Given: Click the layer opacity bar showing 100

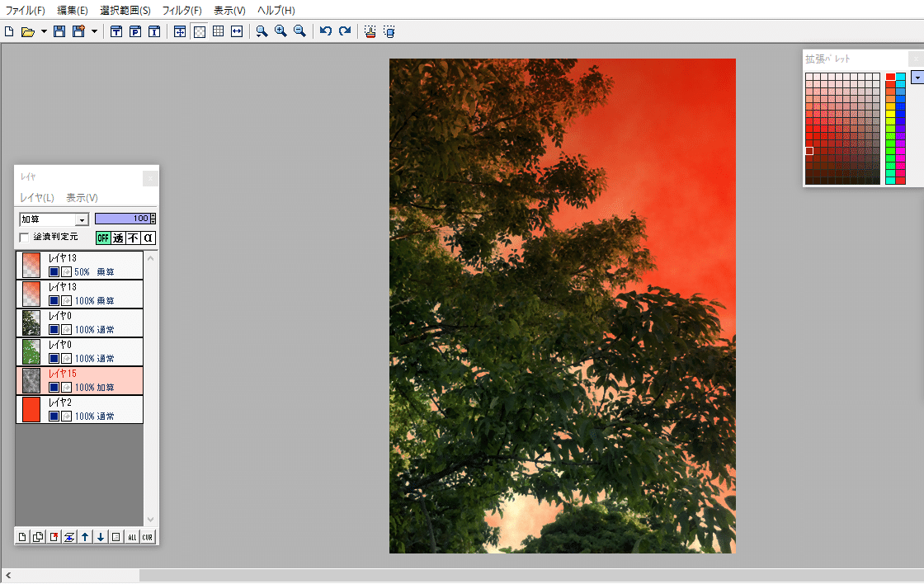Looking at the screenshot, I should coord(123,219).
